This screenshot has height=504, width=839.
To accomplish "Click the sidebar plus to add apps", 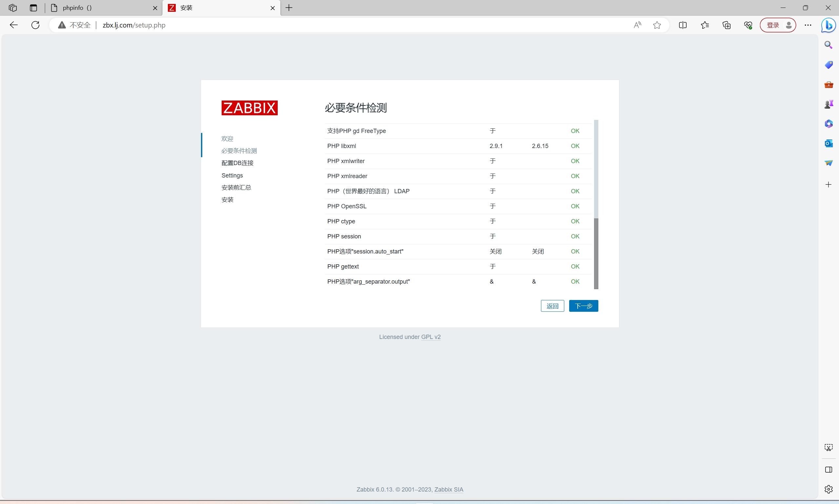I will pos(829,184).
